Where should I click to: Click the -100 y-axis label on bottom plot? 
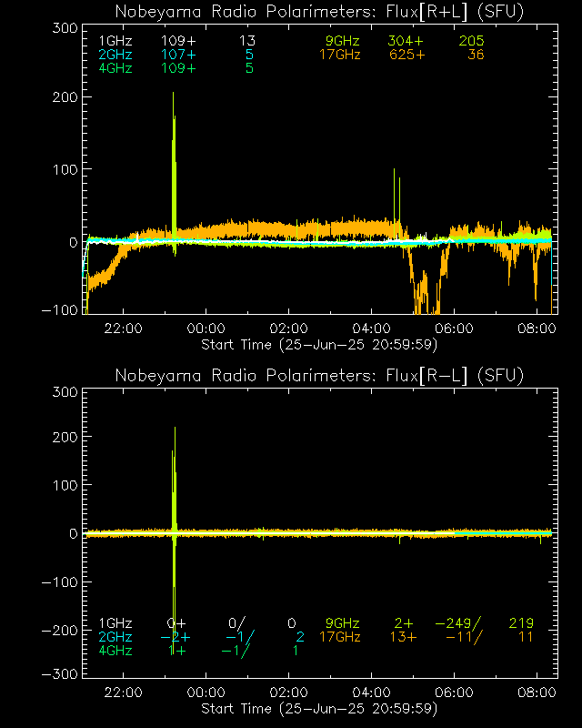[60, 581]
